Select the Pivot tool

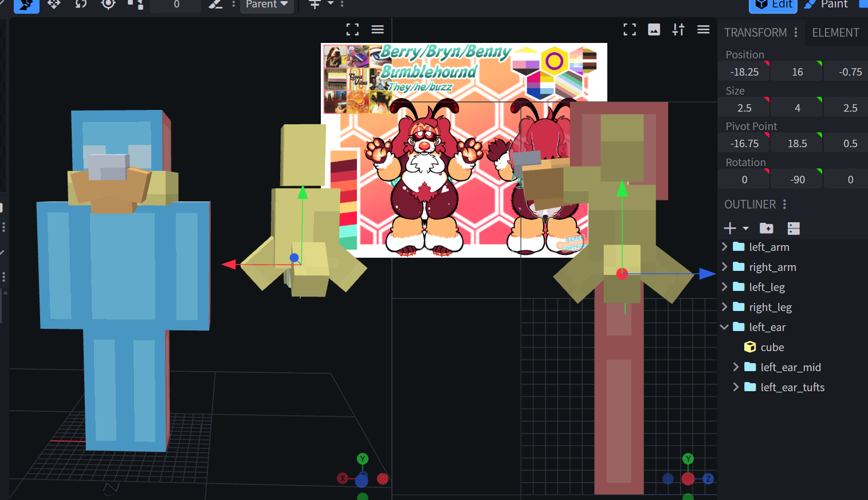pos(108,4)
